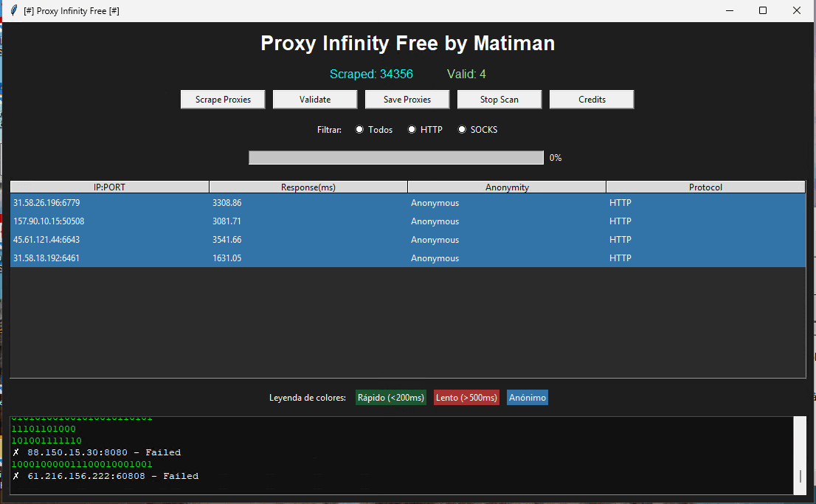Screen dimensions: 816x504
Task: Select proxy row 45.61.121.44:6643
Action: (408, 240)
